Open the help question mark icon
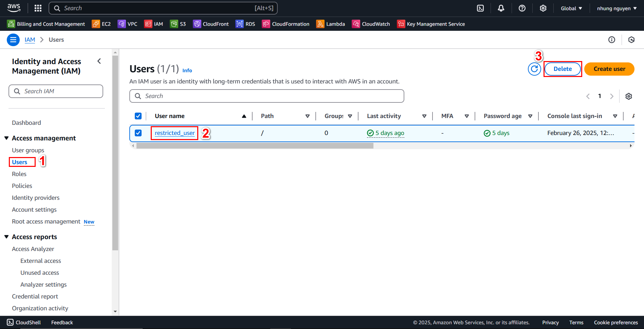This screenshot has height=329, width=644. (522, 8)
